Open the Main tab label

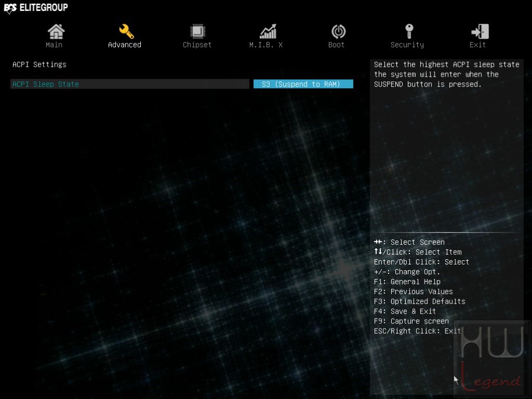click(54, 45)
